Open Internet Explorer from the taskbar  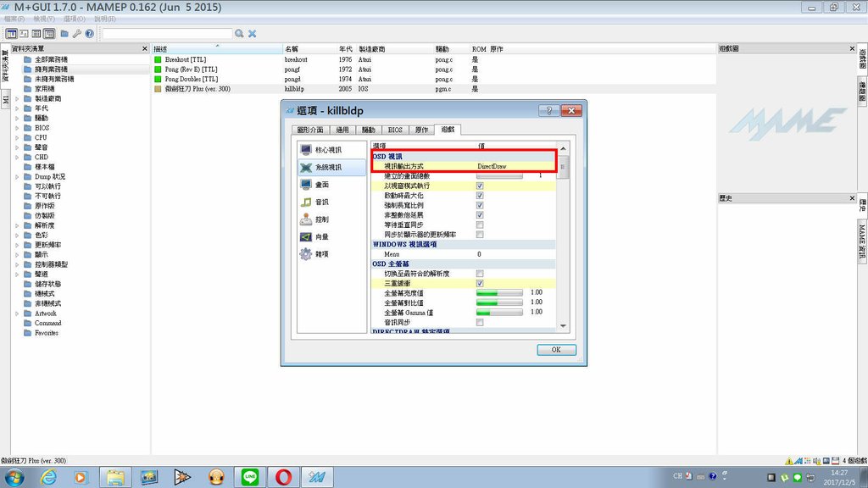[x=48, y=476]
